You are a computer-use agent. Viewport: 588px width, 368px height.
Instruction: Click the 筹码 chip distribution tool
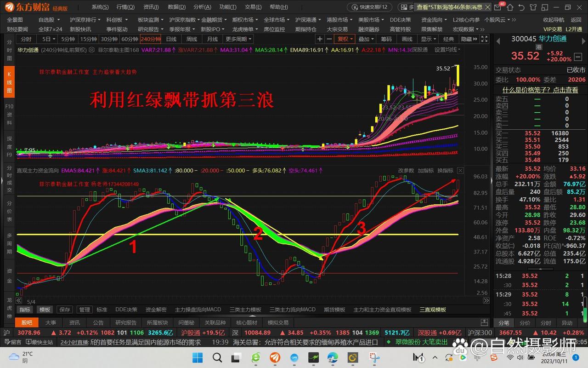[386, 39]
